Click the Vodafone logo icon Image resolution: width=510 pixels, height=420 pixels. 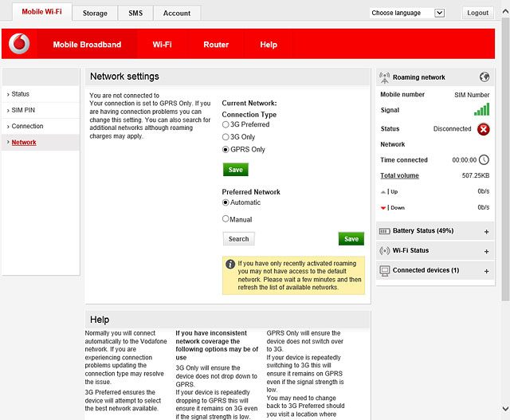click(19, 44)
